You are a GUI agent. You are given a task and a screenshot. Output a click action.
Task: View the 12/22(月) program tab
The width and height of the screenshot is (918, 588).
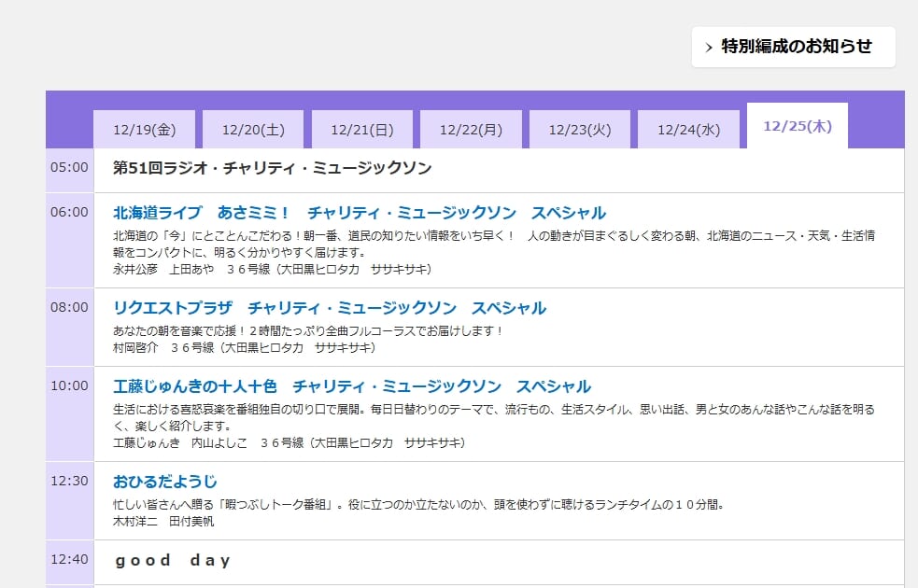click(x=470, y=129)
